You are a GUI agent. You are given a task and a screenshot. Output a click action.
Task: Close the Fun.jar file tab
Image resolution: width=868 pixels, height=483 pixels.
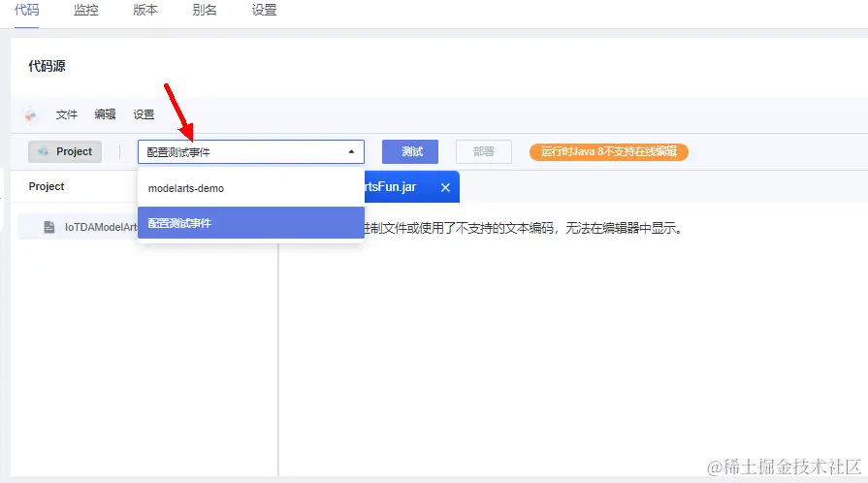tap(445, 188)
